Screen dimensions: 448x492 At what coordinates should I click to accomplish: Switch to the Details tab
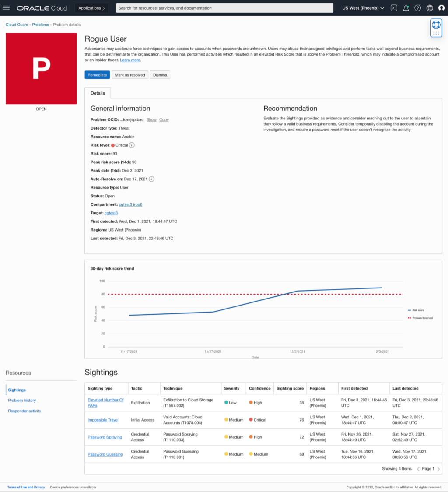pyautogui.click(x=98, y=93)
